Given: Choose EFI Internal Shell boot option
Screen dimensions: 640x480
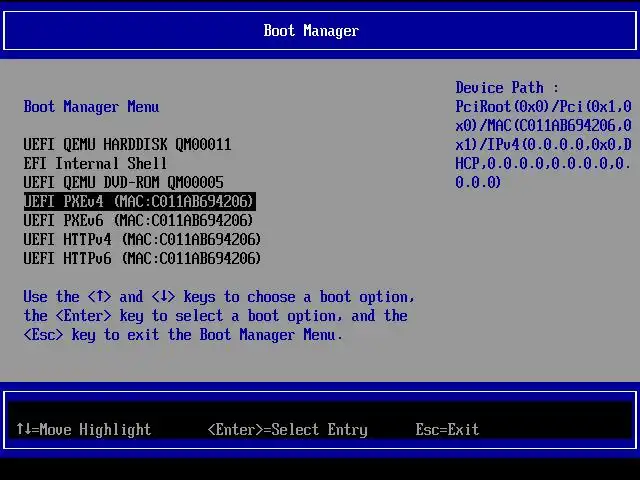Looking at the screenshot, I should tap(95, 164).
